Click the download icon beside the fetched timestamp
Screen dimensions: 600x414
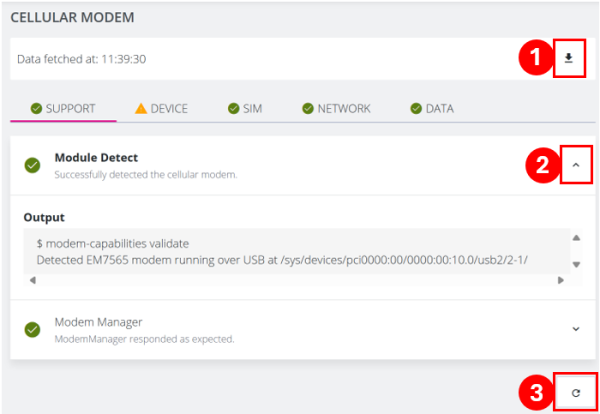click(569, 59)
